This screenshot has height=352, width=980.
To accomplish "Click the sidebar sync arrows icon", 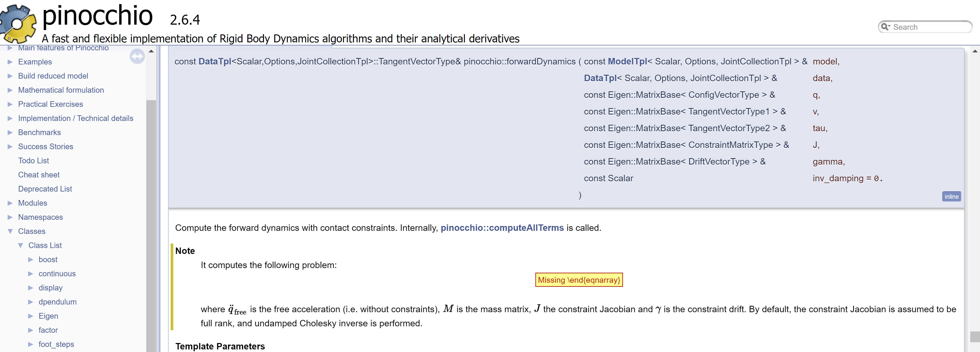I will [137, 56].
